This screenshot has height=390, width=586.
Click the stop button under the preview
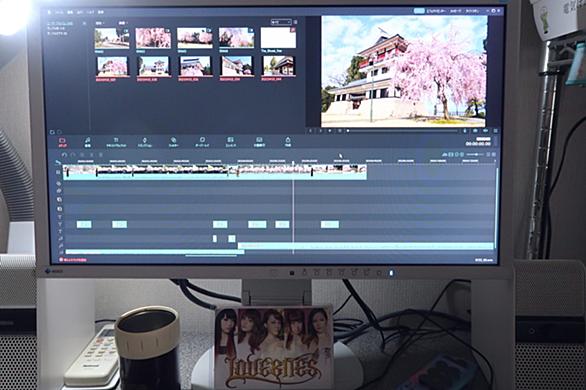339,131
